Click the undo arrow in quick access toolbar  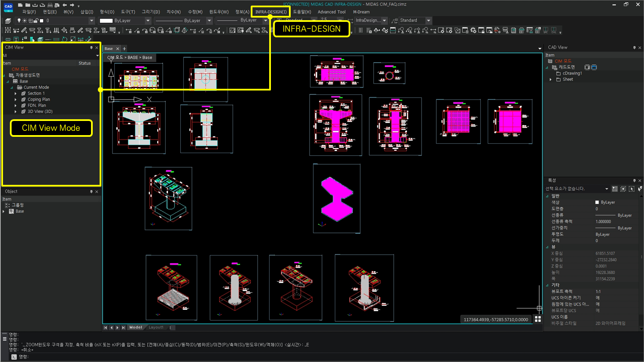click(x=65, y=5)
